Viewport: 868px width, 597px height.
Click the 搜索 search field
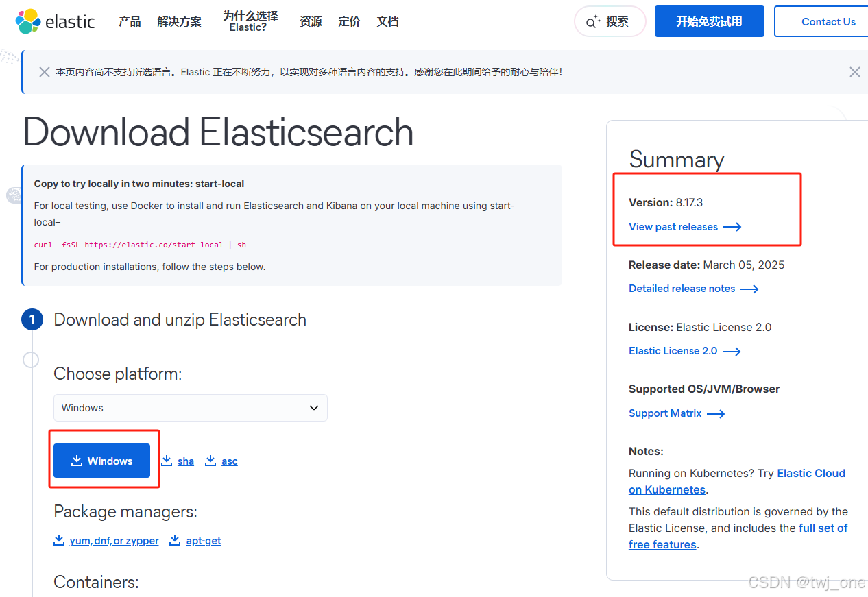click(610, 22)
